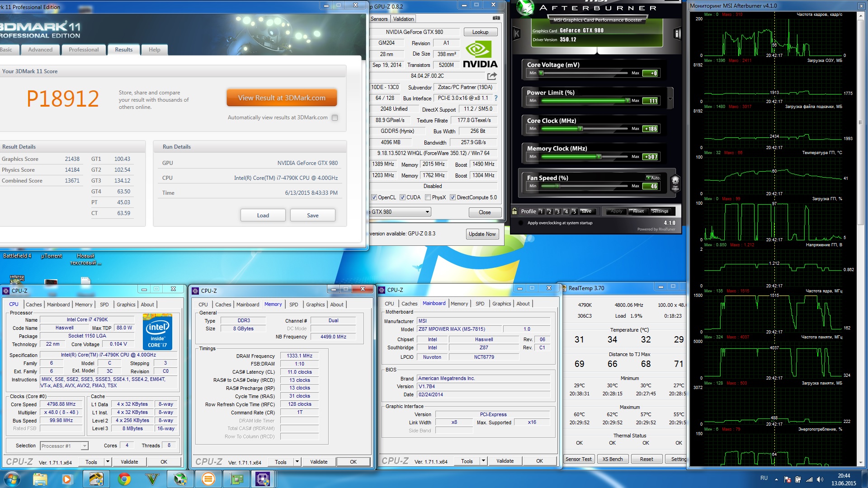Expand the CPU-Z Processor #1 selection dropdown
Screen dimensions: 868x488
click(85, 446)
